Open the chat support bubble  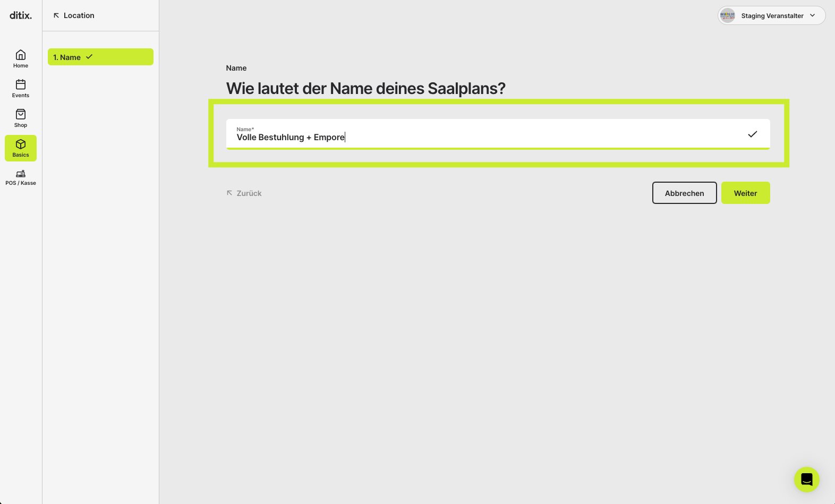806,480
